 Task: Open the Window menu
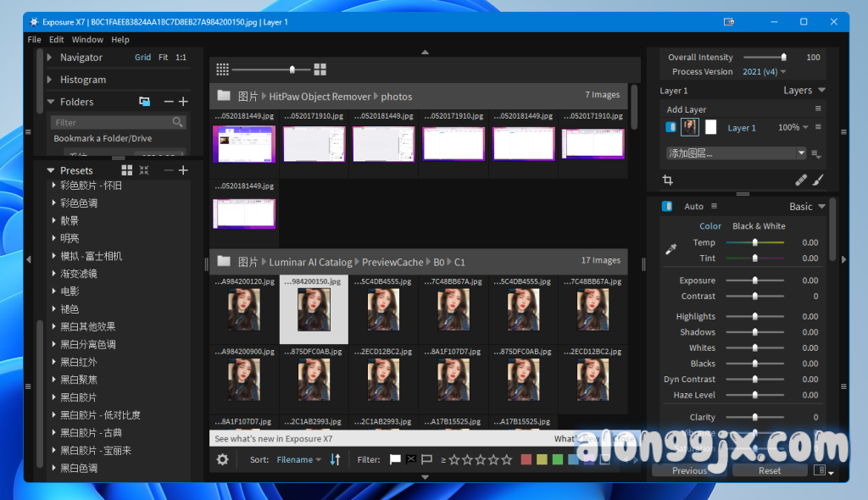87,40
